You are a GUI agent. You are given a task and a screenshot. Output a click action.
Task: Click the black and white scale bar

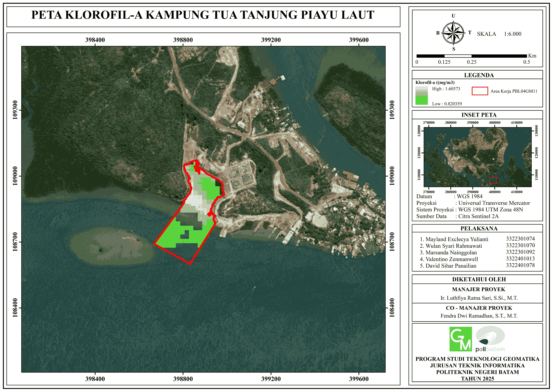[x=472, y=56]
